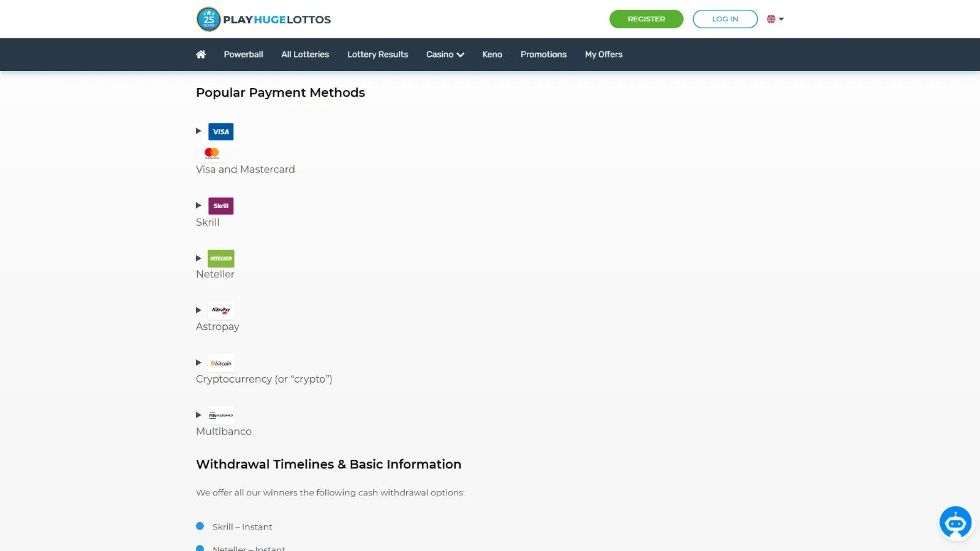This screenshot has width=980, height=551.
Task: Open the Lottery Results page
Action: (377, 54)
